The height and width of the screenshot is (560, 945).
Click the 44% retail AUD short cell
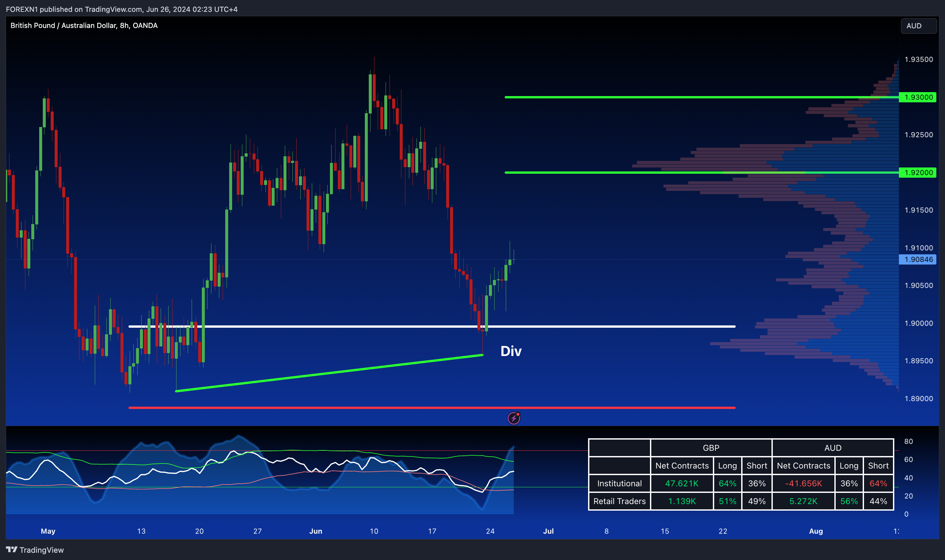click(x=878, y=501)
